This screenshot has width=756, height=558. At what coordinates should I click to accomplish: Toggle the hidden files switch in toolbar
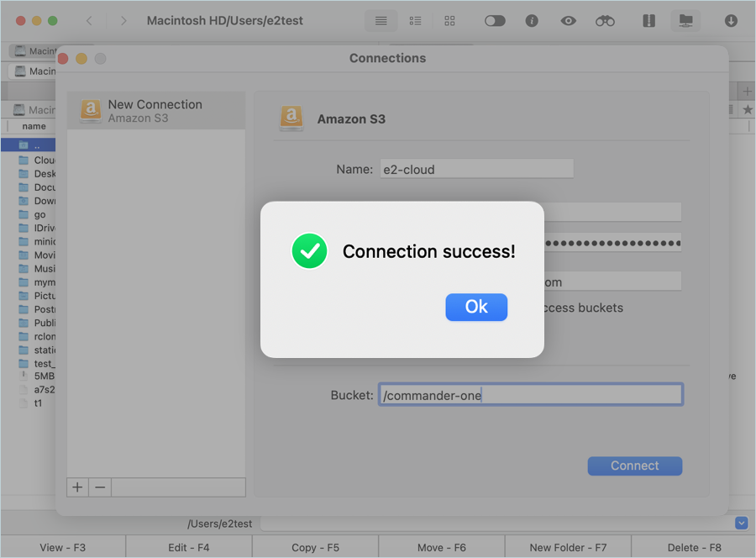[x=495, y=21]
